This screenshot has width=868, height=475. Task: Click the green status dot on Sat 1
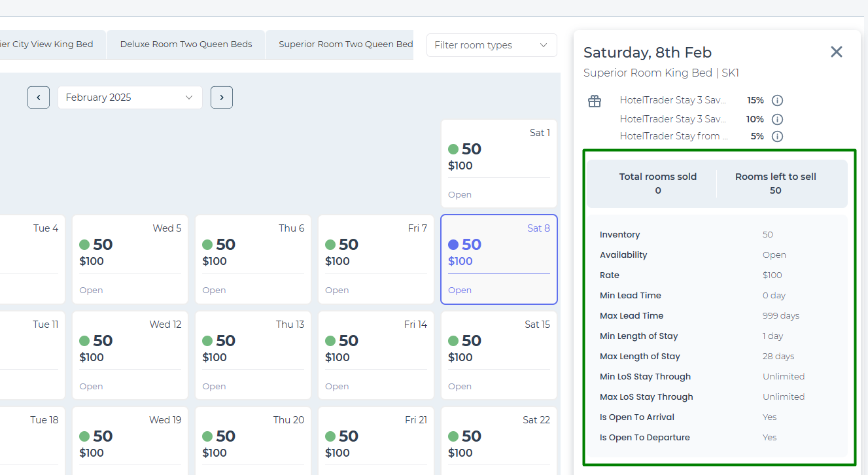pos(453,149)
